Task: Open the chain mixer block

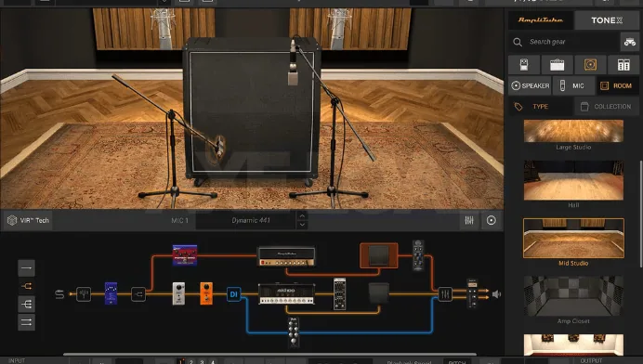Action: point(445,294)
